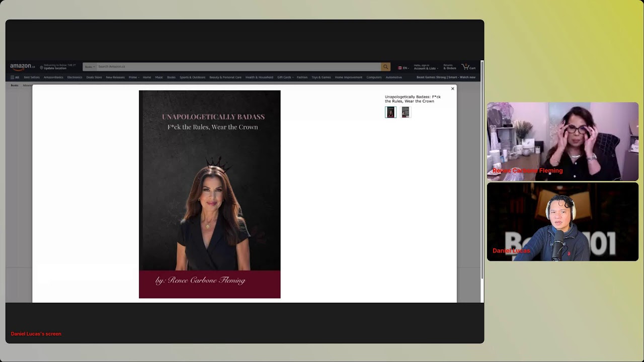Go to Health & Household

tap(259, 77)
